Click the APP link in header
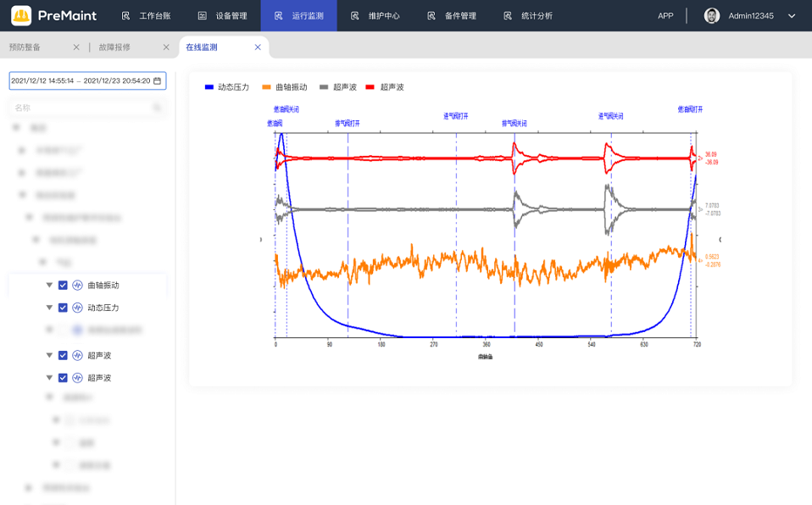 665,15
